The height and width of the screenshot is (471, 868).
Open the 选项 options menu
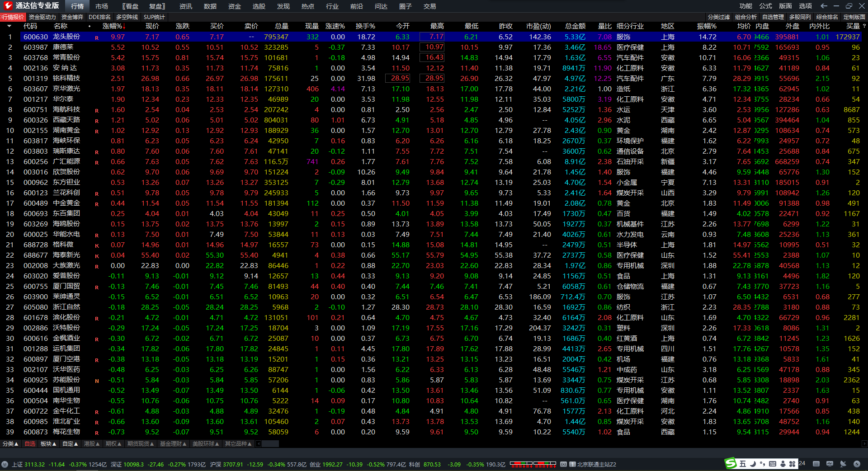[x=806, y=6]
